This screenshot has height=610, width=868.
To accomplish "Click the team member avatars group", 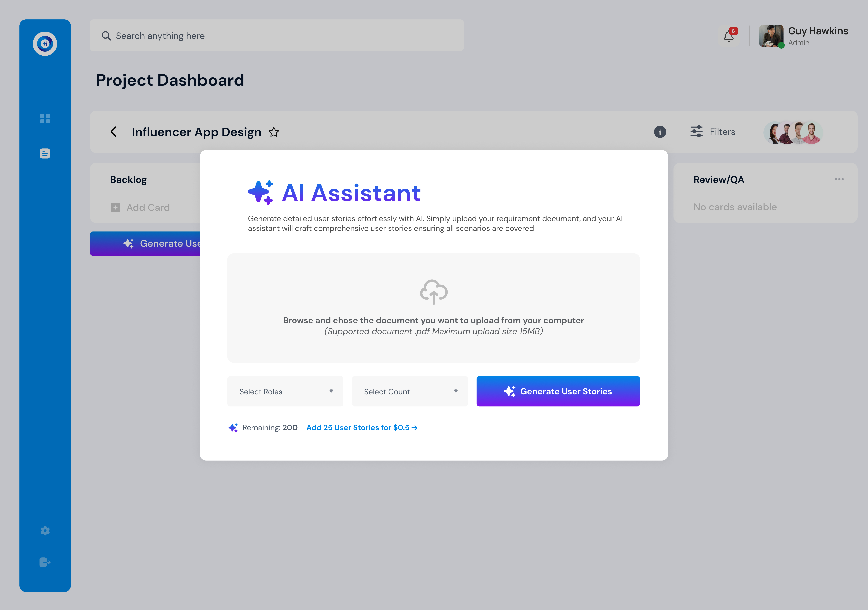I will click(x=793, y=133).
